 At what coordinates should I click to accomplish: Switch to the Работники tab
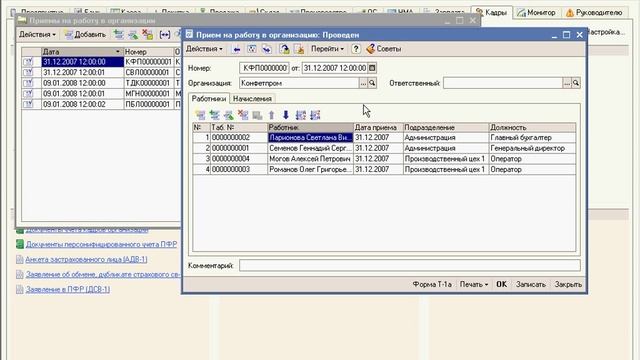click(x=209, y=99)
